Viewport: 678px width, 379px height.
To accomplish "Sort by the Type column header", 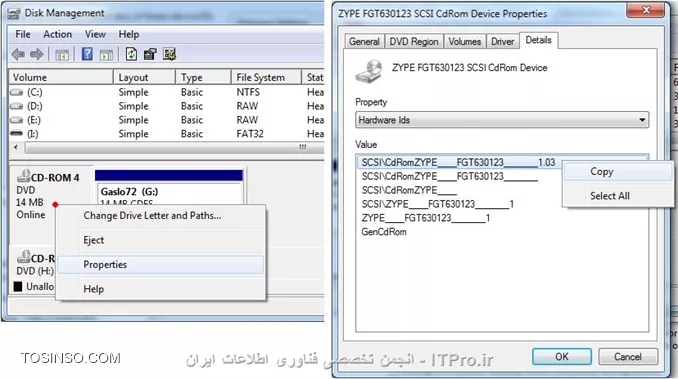I will (x=203, y=77).
